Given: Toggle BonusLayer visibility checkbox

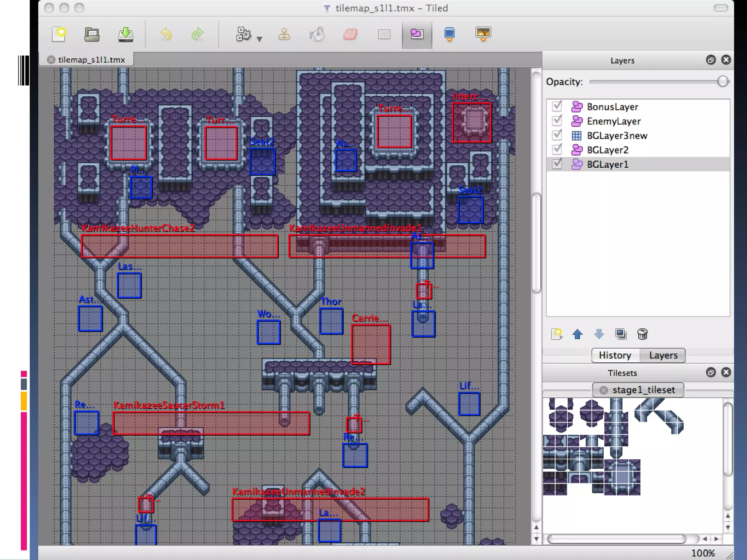Looking at the screenshot, I should coord(557,106).
